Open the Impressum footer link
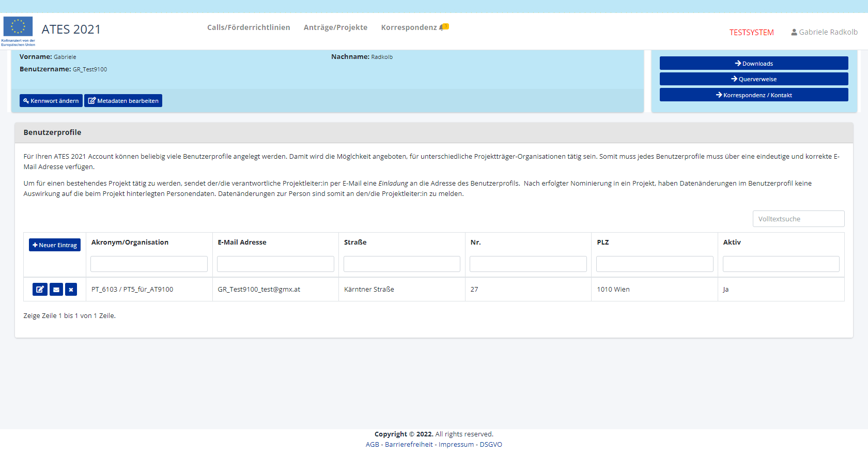The image size is (868, 469). (x=456, y=445)
